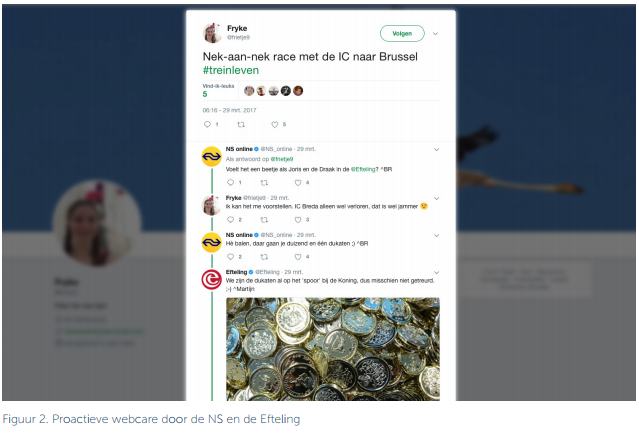Open the @Efteling mention in NS reply
This screenshot has height=433, width=639.
tap(363, 169)
